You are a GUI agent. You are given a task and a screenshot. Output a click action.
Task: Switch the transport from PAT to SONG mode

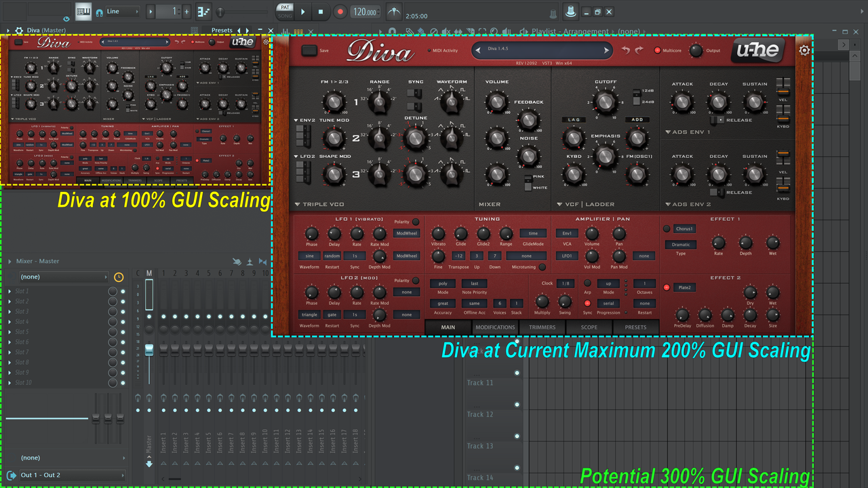[285, 15]
